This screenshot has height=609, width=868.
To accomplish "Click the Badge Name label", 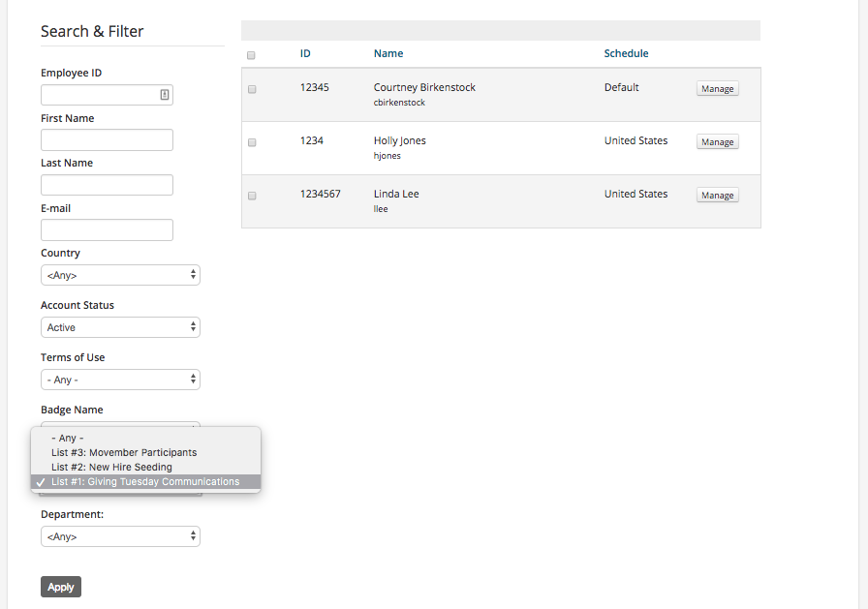I will (x=72, y=410).
